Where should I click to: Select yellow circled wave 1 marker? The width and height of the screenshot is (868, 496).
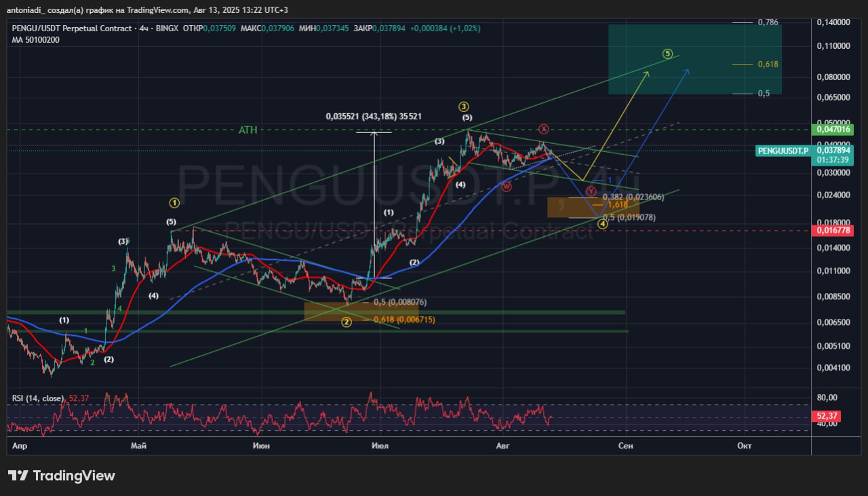tap(174, 202)
